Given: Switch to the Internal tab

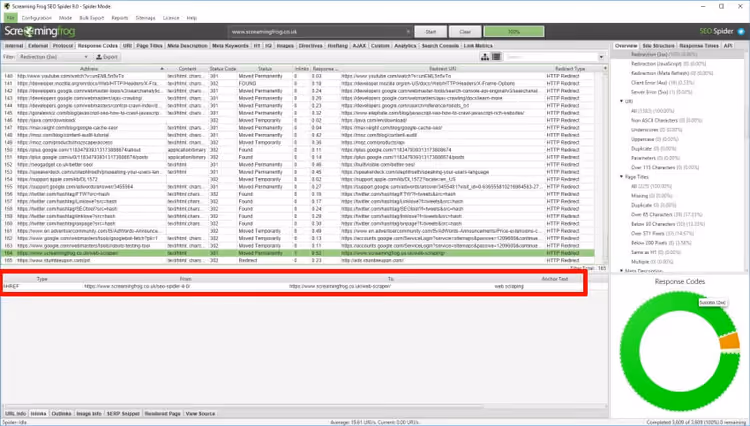Looking at the screenshot, I should pyautogui.click(x=14, y=46).
